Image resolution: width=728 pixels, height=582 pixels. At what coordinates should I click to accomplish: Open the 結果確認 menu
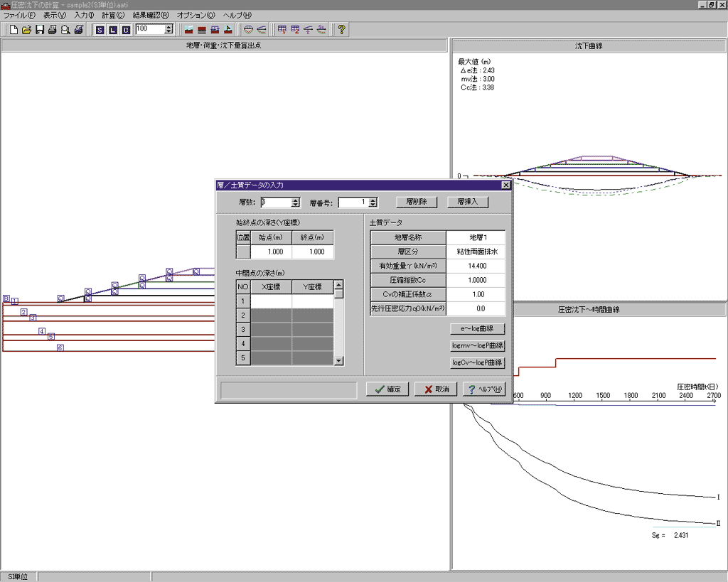151,15
